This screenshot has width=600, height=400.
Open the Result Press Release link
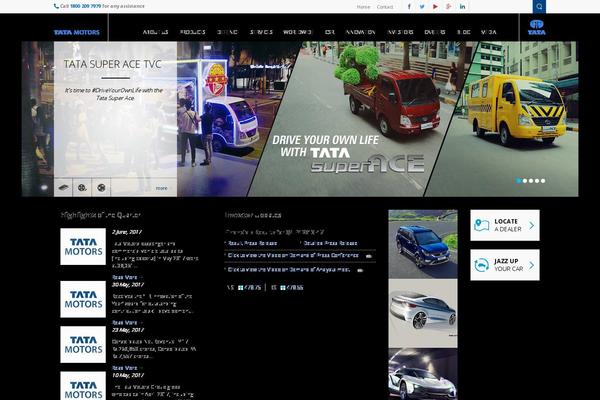(252, 243)
